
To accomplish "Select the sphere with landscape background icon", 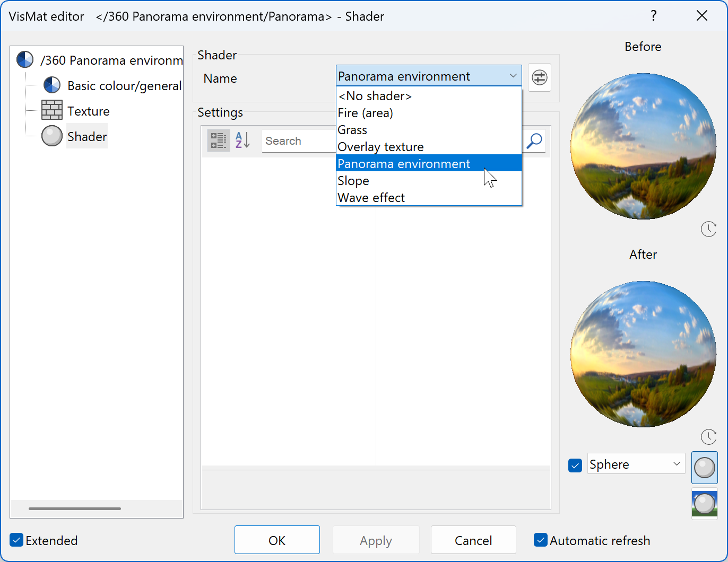I will [x=704, y=504].
